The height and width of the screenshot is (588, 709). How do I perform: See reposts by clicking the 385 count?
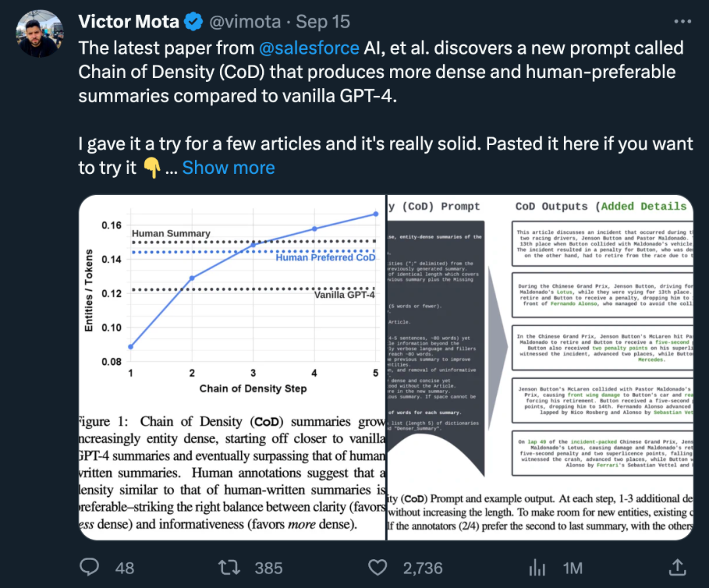(x=269, y=567)
